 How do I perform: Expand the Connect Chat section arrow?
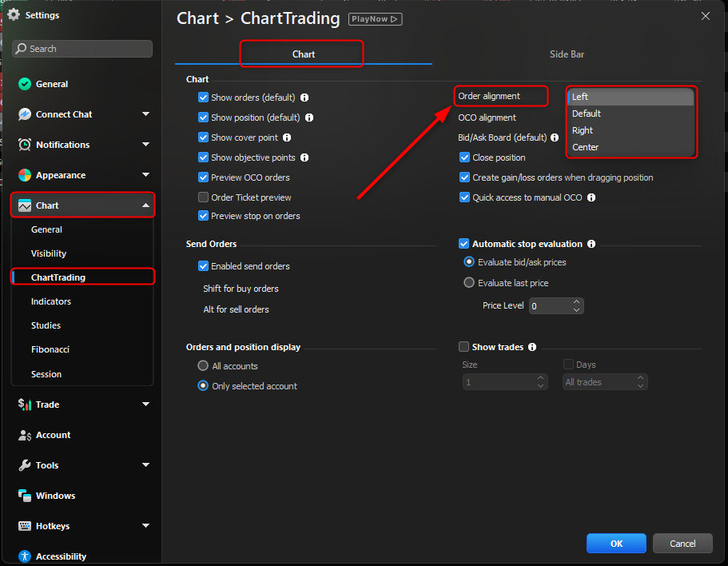145,114
